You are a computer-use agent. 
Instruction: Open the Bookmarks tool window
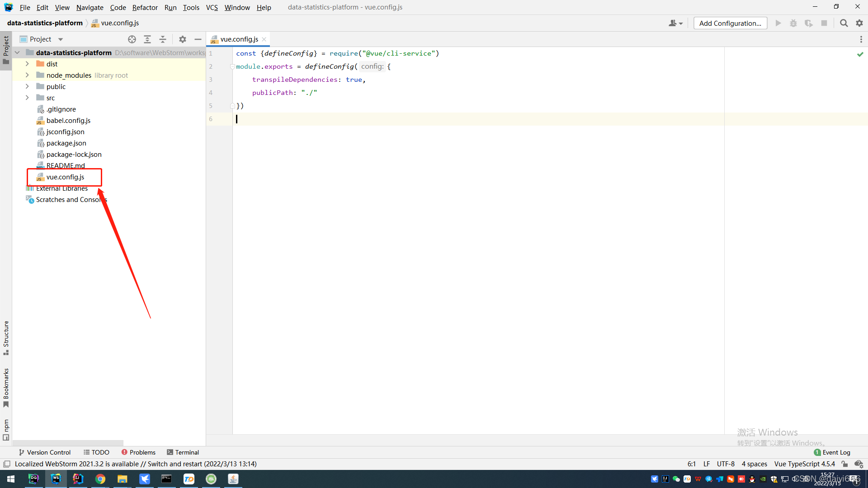pos(6,388)
